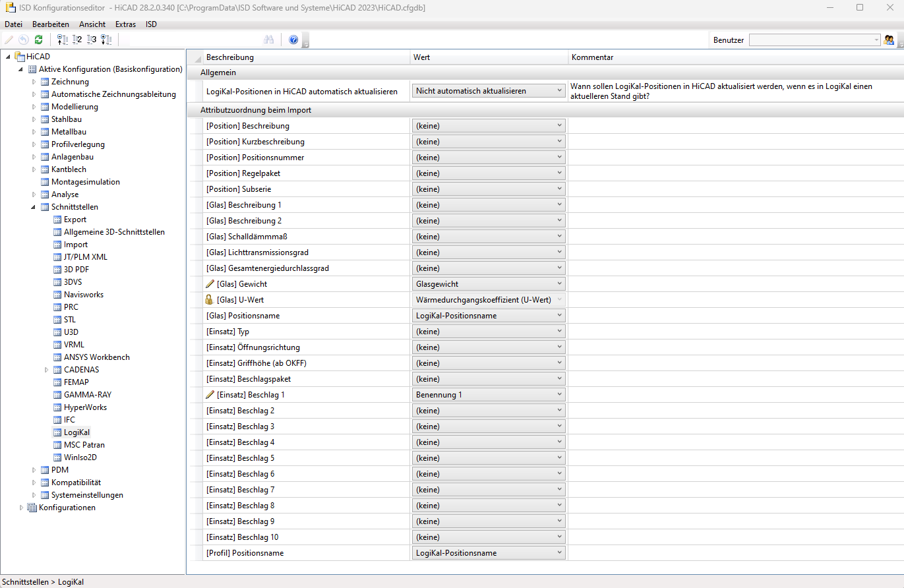Click the pencil icon beside [Glas] Gewicht

pos(210,284)
